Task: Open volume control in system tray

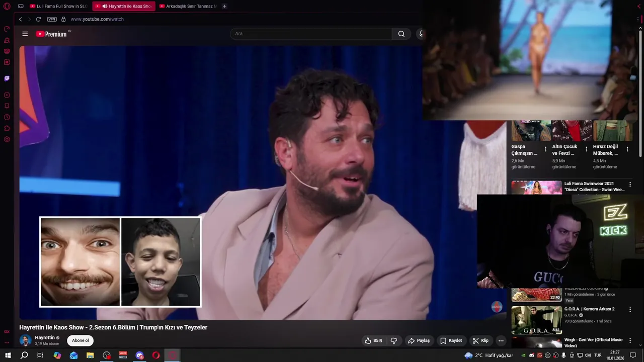Action: pos(587,355)
